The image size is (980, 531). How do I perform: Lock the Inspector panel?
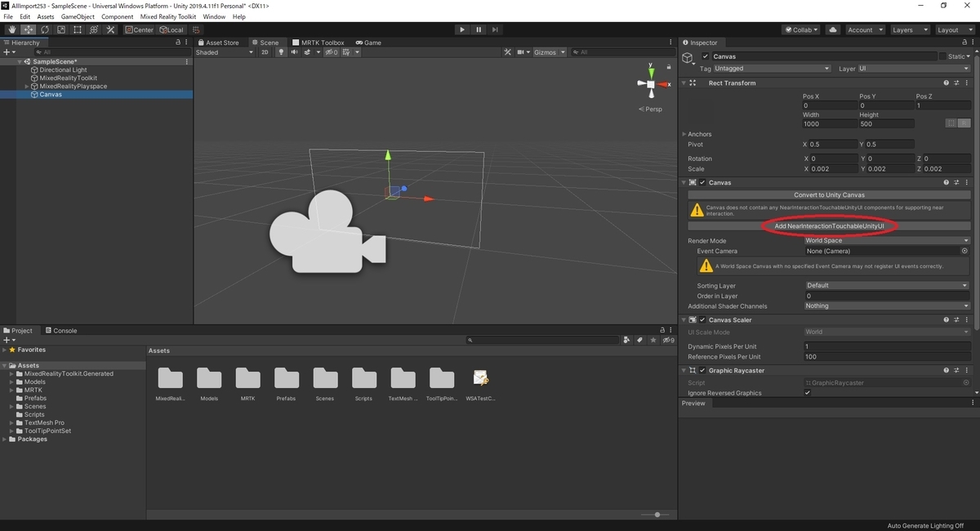[963, 42]
